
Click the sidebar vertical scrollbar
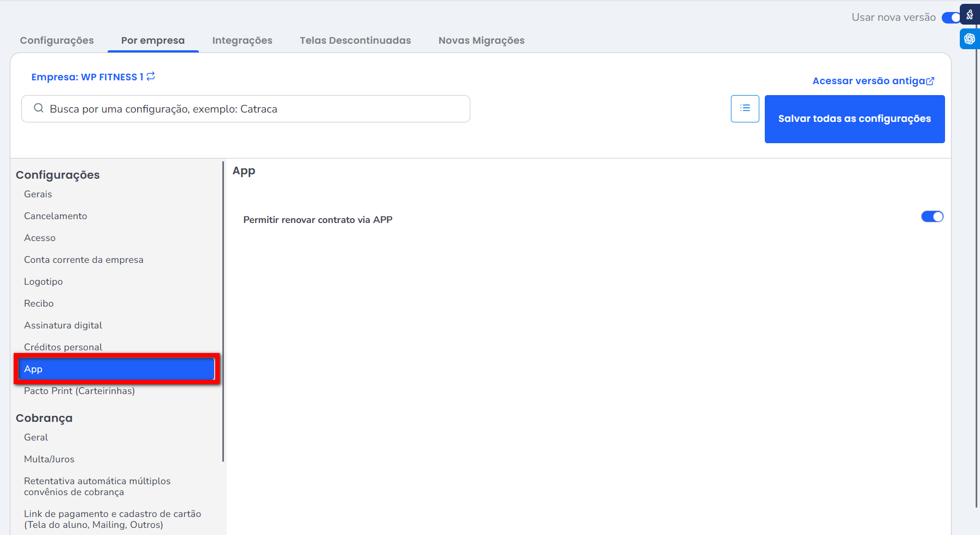pos(223,311)
